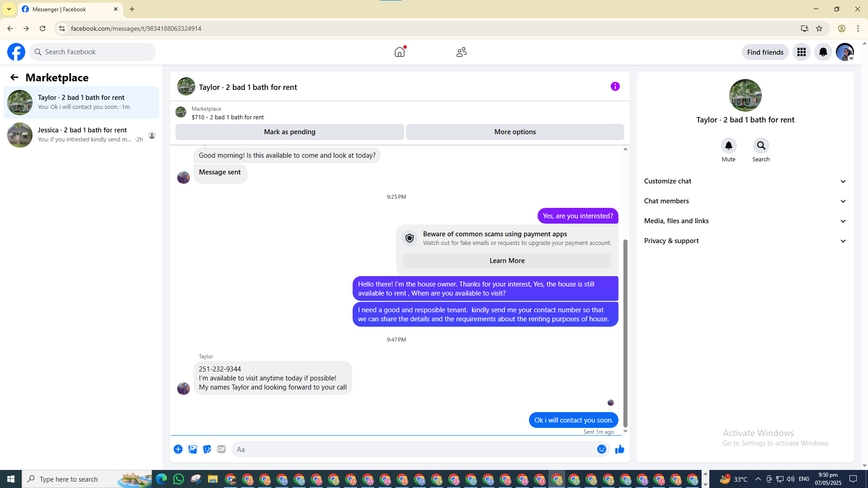Open the Facebook menu grid icon
This screenshot has height=488, width=868.
tap(801, 52)
